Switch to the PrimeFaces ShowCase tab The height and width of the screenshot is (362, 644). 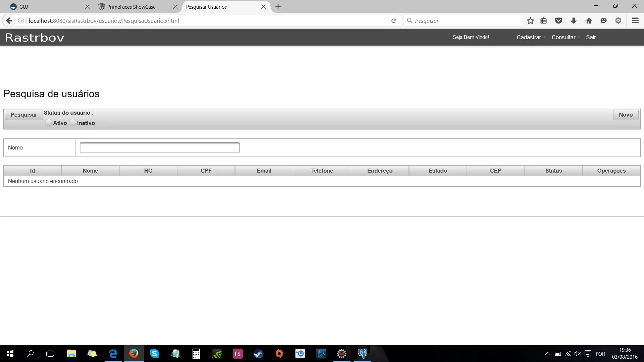point(131,7)
